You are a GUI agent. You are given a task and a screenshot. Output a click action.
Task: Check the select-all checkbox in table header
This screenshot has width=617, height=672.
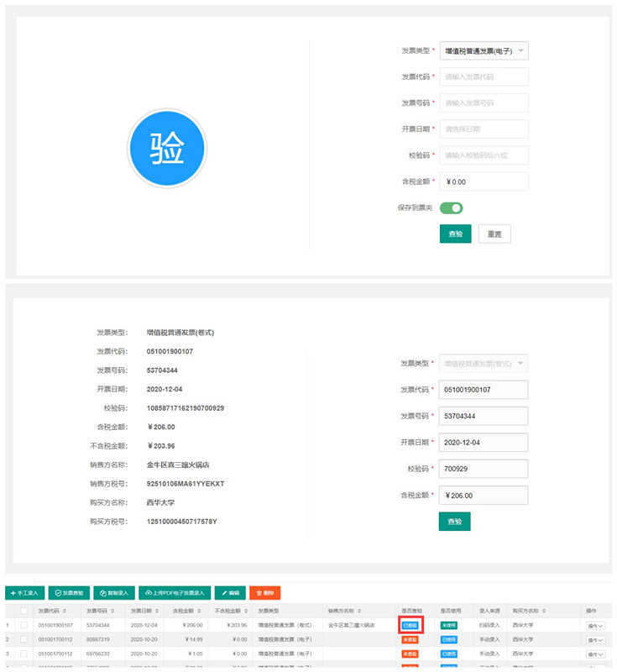(24, 611)
